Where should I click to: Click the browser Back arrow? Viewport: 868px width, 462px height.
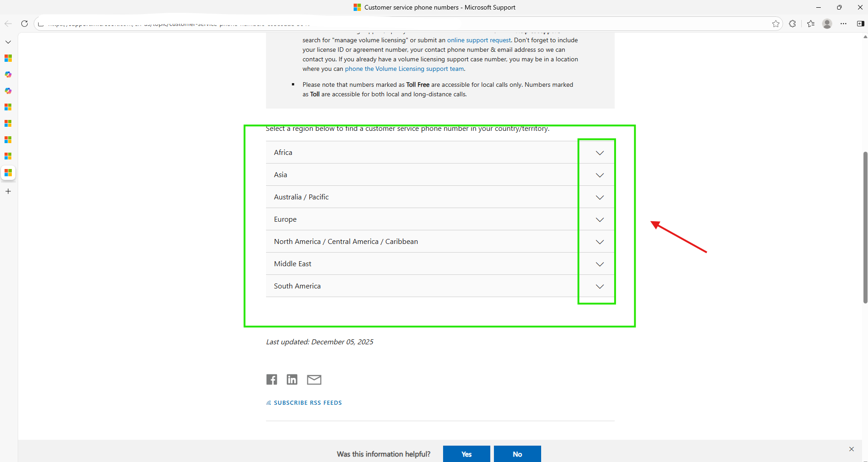coord(8,24)
